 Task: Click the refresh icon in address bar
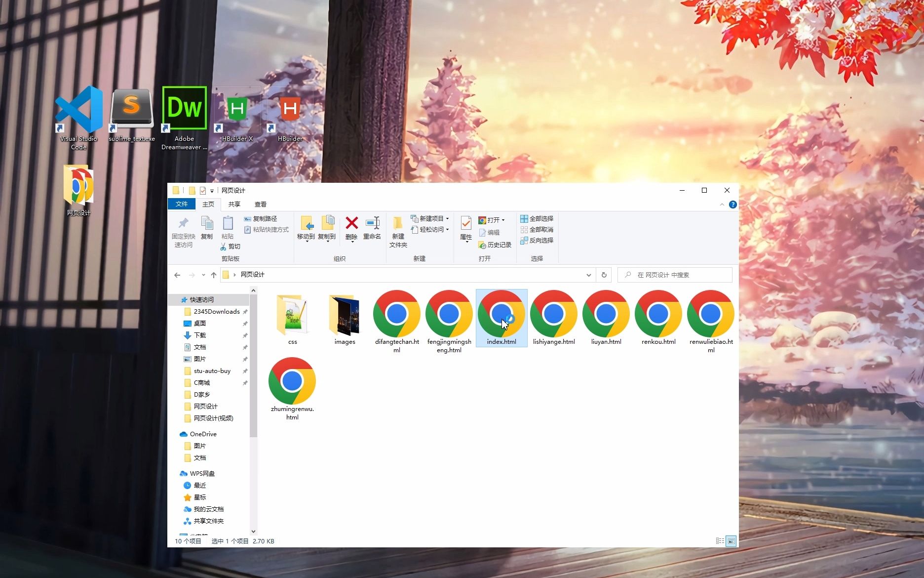[x=604, y=275]
